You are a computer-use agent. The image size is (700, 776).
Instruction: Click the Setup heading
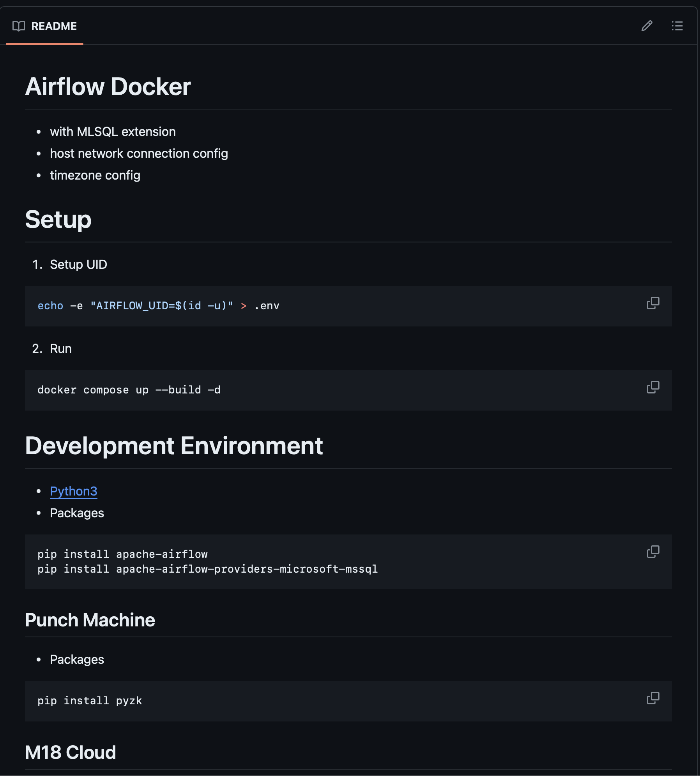(58, 219)
